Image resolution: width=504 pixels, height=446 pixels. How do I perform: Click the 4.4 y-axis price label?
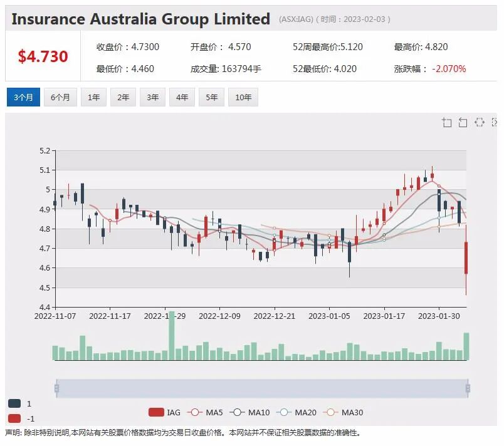click(x=45, y=308)
